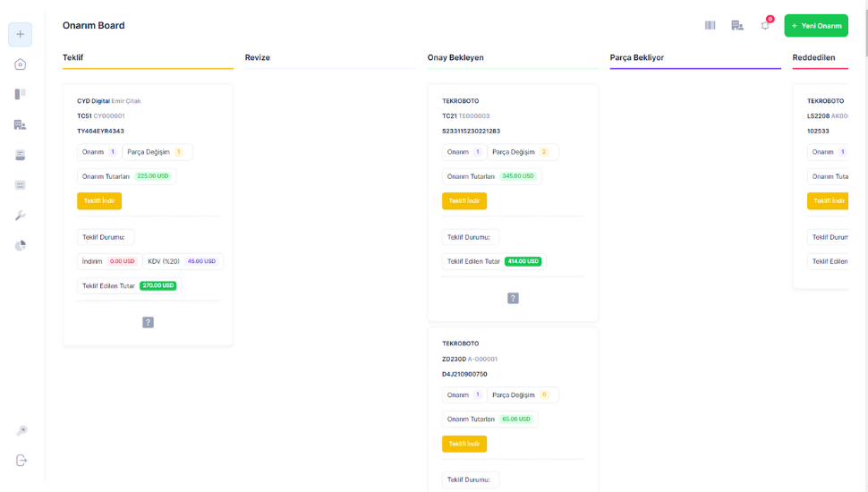Open the home icon in the sidebar

coord(20,64)
